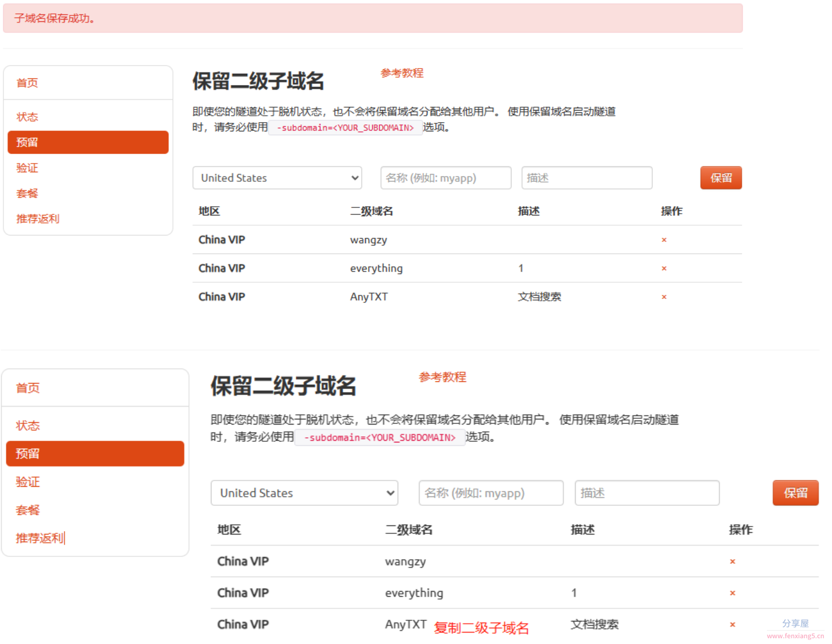The height and width of the screenshot is (644, 832).
Task: Open 套餐 in upper sidebar
Action: click(27, 194)
